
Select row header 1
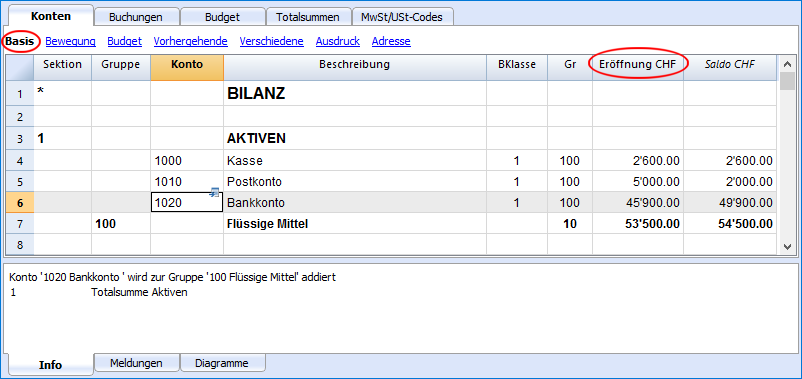pos(20,94)
